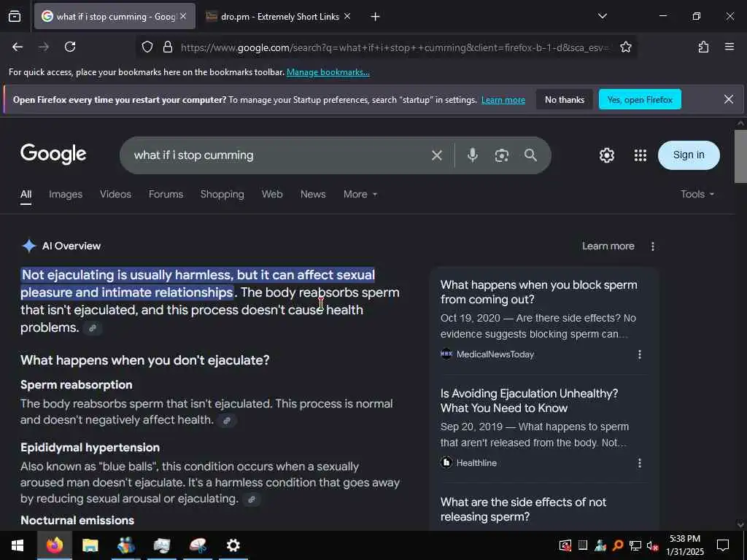Select the All results tab
Screen dimensions: 747x560
(26, 194)
